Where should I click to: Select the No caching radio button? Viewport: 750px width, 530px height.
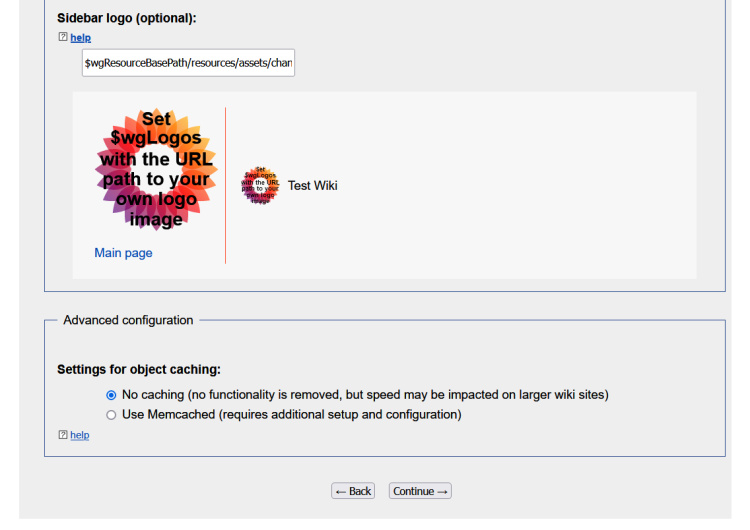tap(111, 395)
